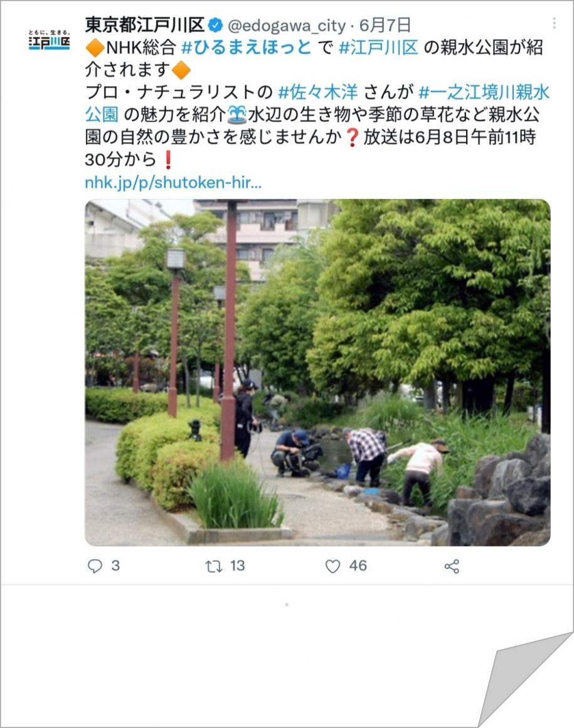
Task: Retweet using the retweet arrows icon
Action: coord(214,566)
